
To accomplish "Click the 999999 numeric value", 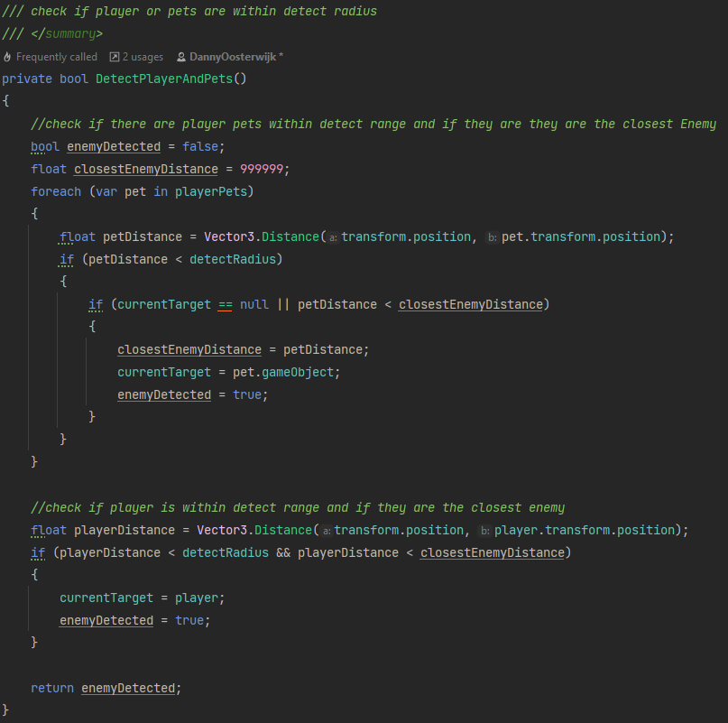I will pyautogui.click(x=262, y=169).
